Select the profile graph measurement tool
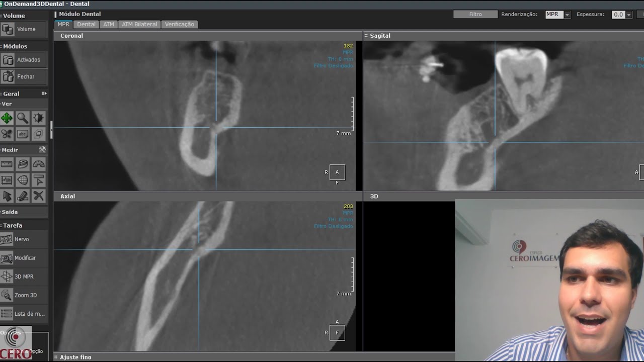Screen dimensions: 644x362 7,180
